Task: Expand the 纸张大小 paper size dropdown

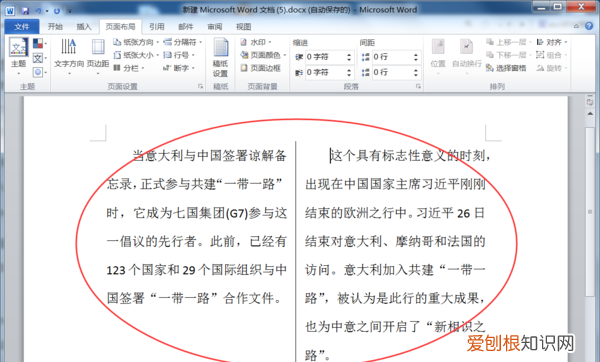Action: 136,55
